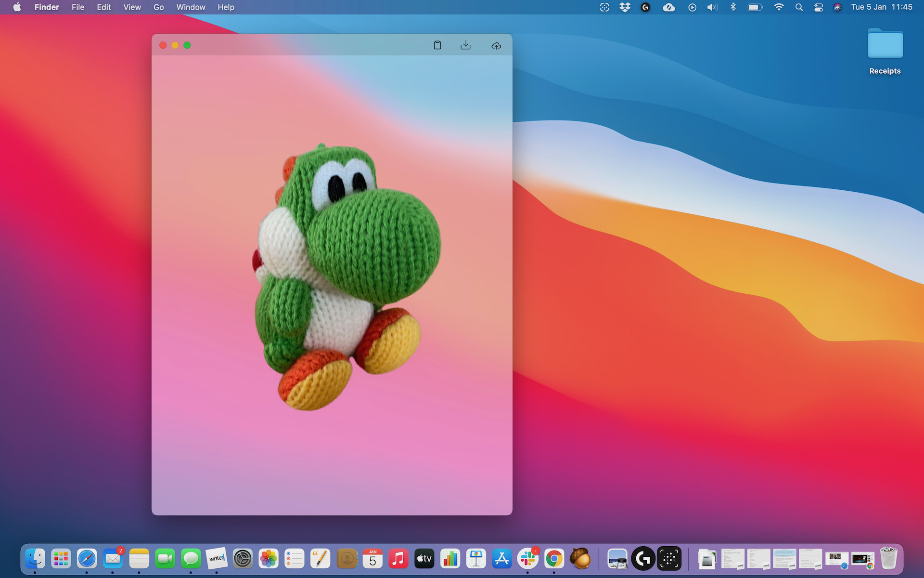Screen dimensions: 924x578
Task: Launch Photos from the Dock
Action: coord(269,559)
